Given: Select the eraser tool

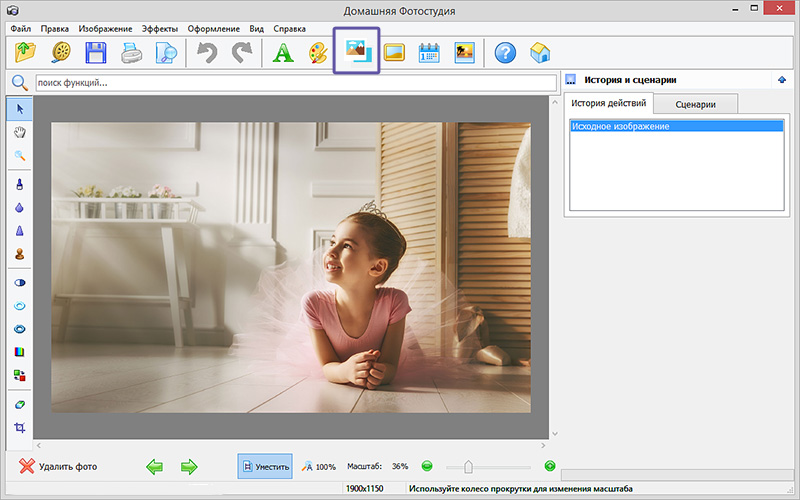Looking at the screenshot, I should (20, 405).
